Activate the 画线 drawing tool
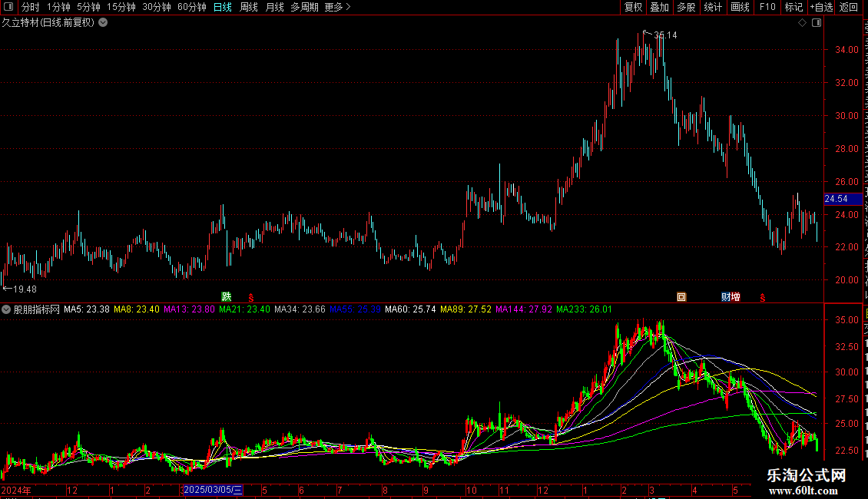 [x=740, y=7]
